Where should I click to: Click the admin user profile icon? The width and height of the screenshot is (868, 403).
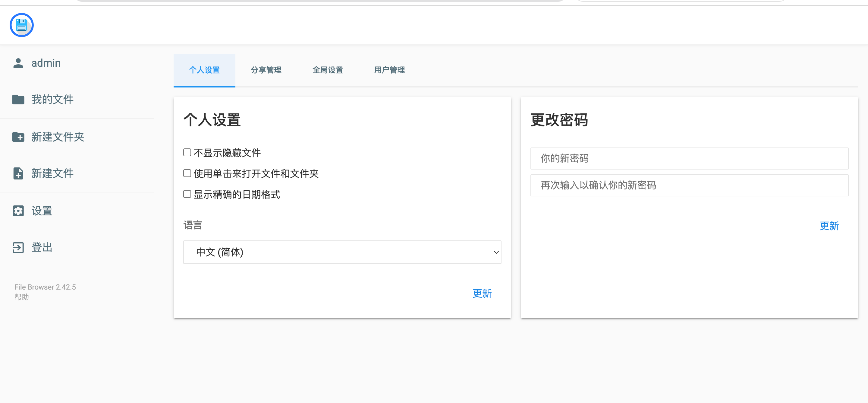pos(18,63)
